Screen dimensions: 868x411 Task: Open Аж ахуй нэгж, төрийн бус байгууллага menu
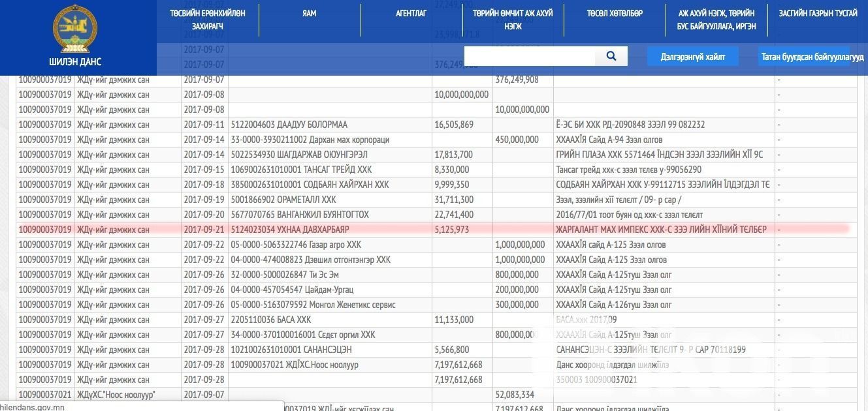click(x=716, y=20)
